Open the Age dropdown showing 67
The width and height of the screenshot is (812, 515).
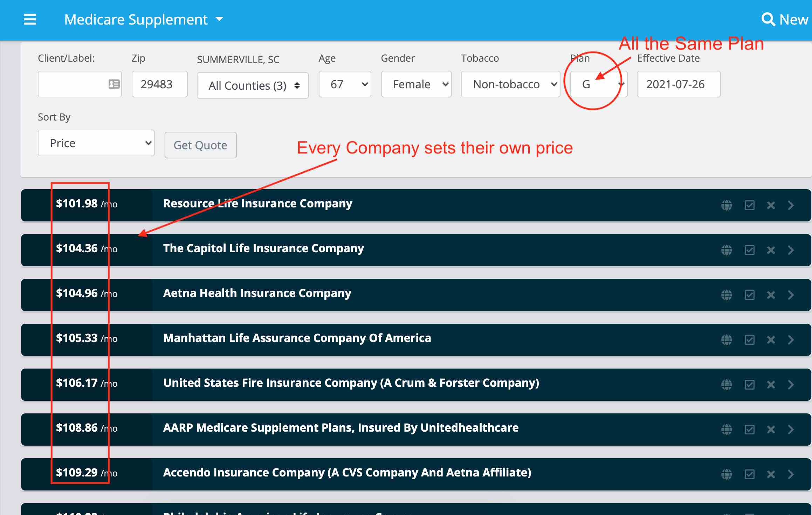pos(345,84)
